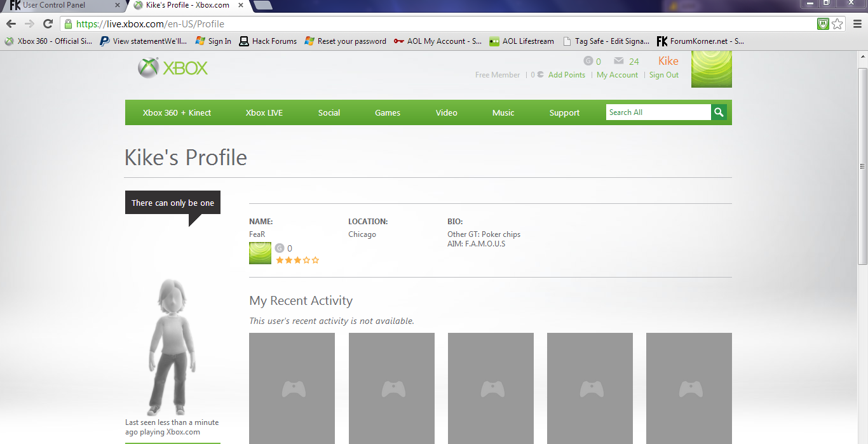Go back with the browser back arrow
The width and height of the screenshot is (868, 444).
pyautogui.click(x=11, y=24)
